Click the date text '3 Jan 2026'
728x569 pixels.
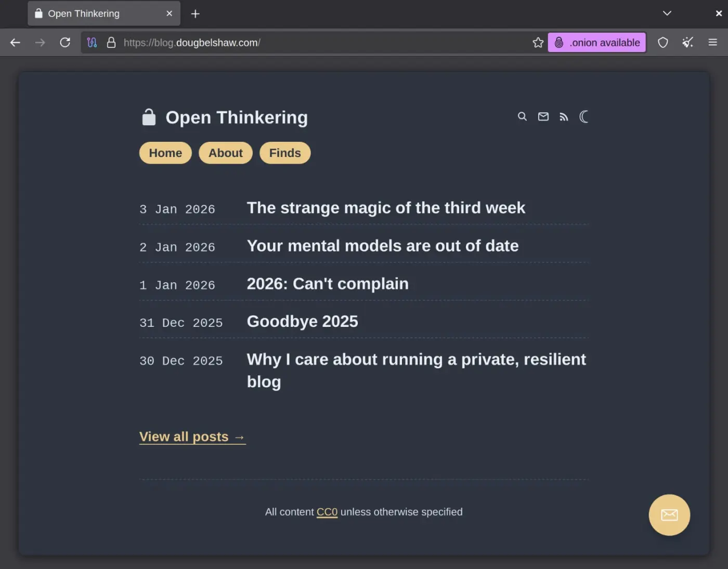(177, 209)
